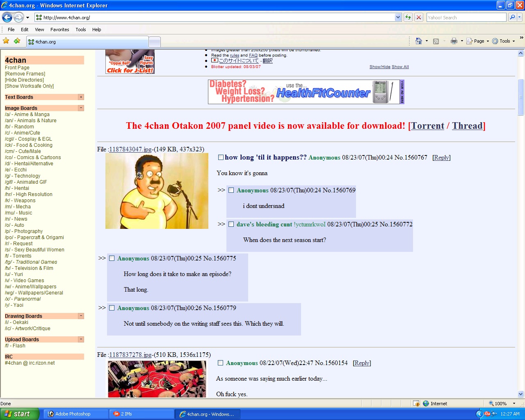Image resolution: width=525 pixels, height=420 pixels.
Task: Select the 4chan.org browser tab
Action: pos(87,42)
